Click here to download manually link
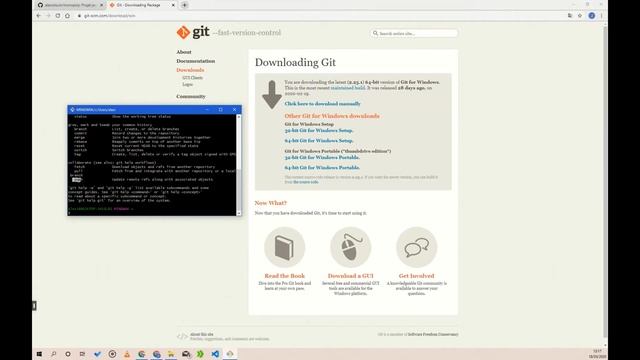The width and height of the screenshot is (640, 360). [x=322, y=104]
